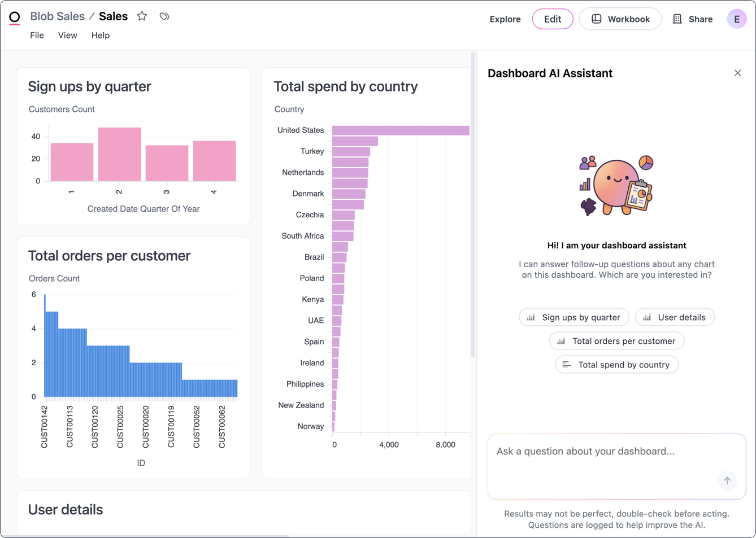The image size is (756, 538).
Task: Click the Blob Sales breadcrumb link
Action: pyautogui.click(x=57, y=16)
